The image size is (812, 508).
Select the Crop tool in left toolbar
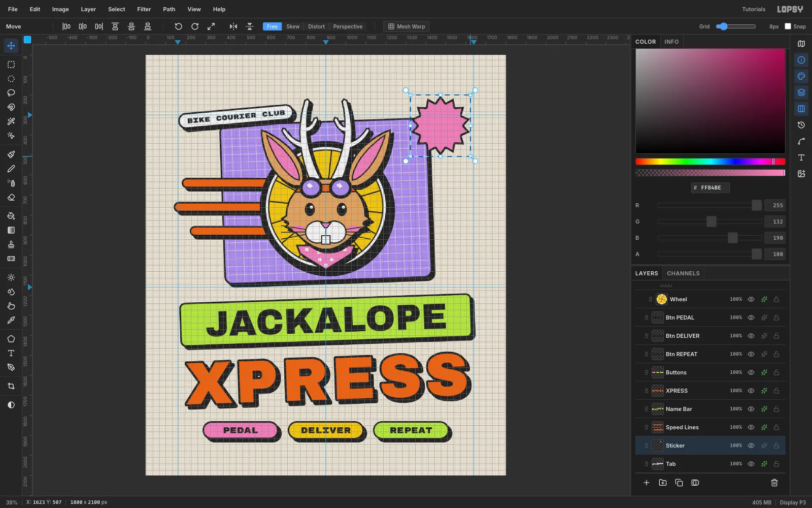tap(11, 386)
